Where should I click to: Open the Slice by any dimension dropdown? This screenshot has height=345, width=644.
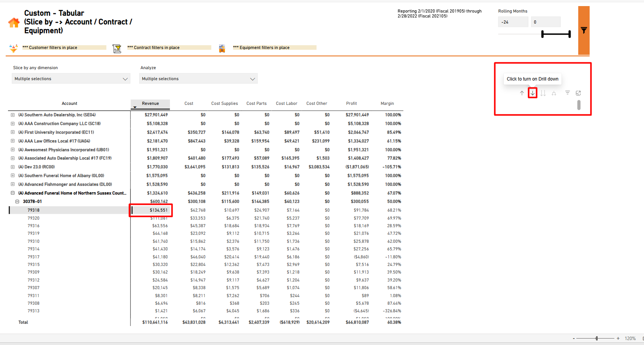pyautogui.click(x=71, y=79)
